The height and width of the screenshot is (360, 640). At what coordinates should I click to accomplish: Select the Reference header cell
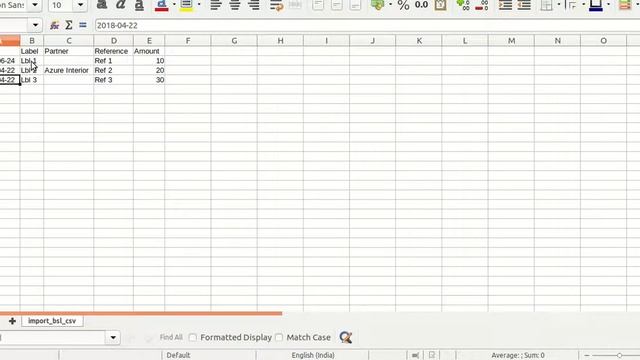pos(113,51)
